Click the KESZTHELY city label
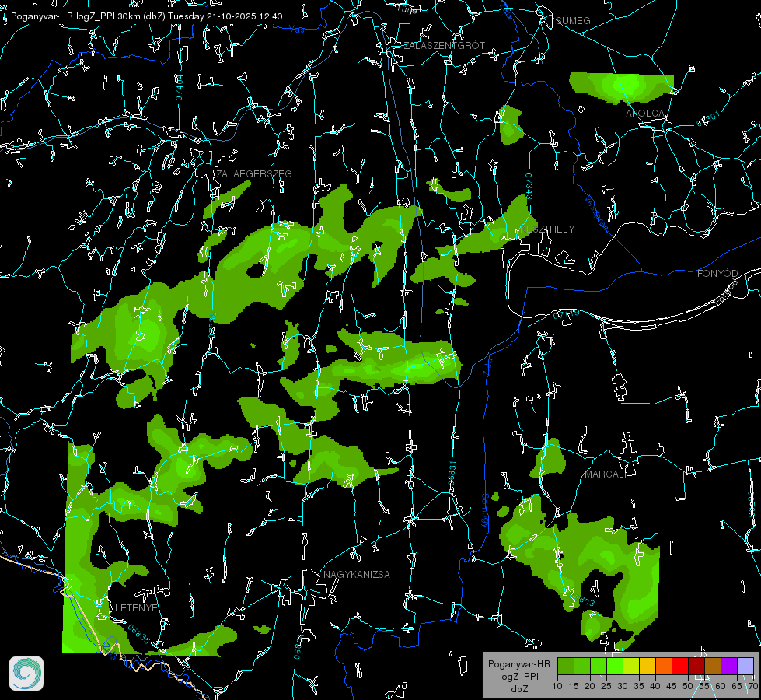761x700 pixels. 547,229
